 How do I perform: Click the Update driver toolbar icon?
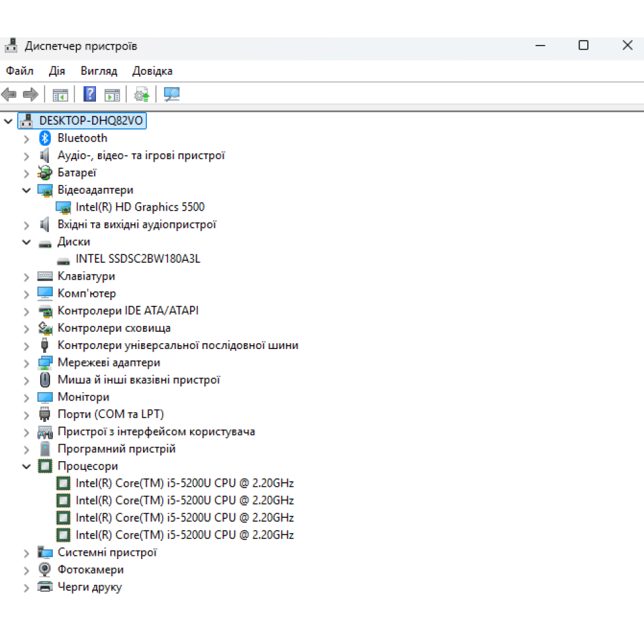point(142,95)
